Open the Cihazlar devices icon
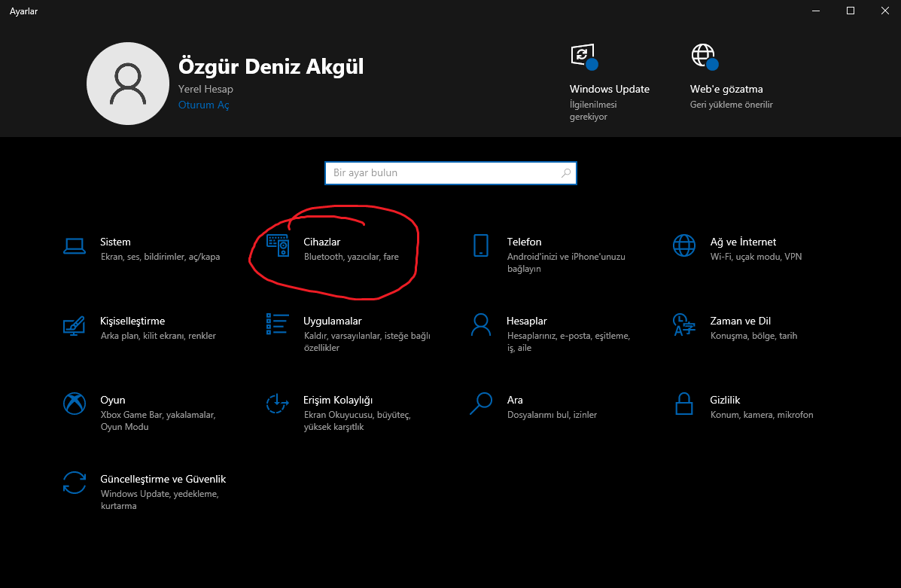Screen dimensions: 901x588 pos(278,245)
